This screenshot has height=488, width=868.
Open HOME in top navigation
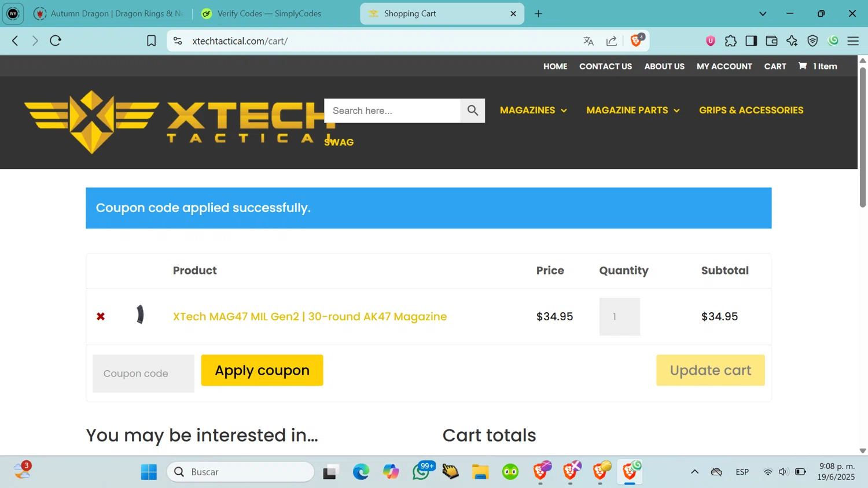point(555,66)
